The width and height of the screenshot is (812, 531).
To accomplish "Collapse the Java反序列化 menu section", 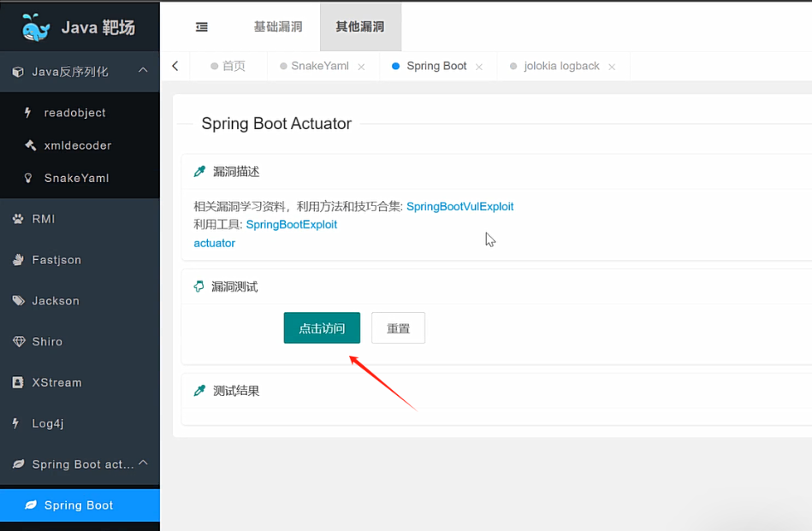I will point(143,71).
